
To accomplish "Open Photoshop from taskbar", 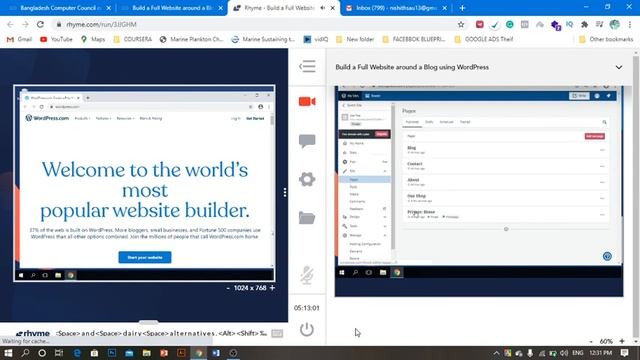I will [112, 353].
